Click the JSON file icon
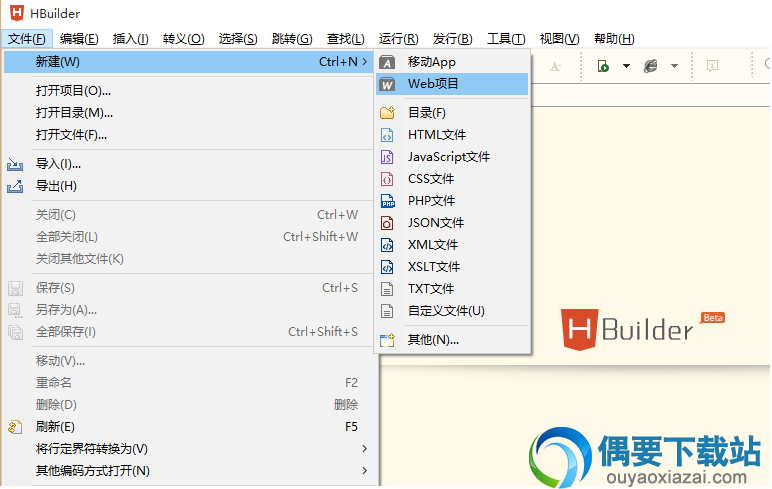The width and height of the screenshot is (772, 489). (387, 223)
